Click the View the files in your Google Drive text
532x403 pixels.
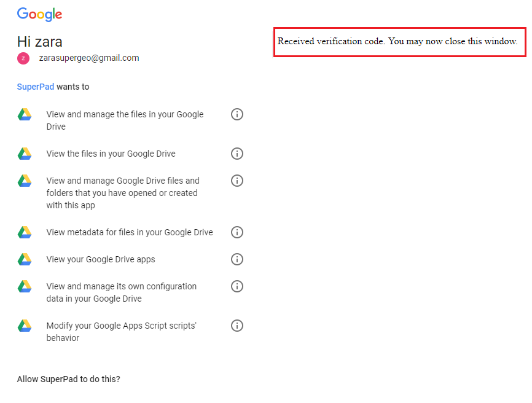(111, 154)
